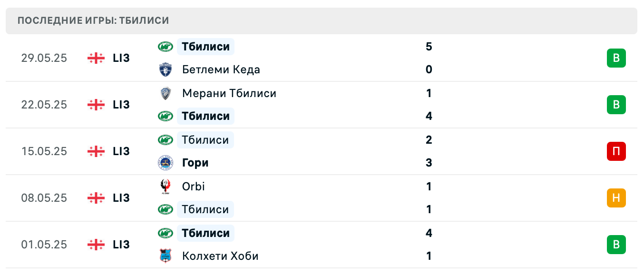Select the LI3 label next to 01.05.25
Screen dimensions: 644x276
tap(122, 245)
